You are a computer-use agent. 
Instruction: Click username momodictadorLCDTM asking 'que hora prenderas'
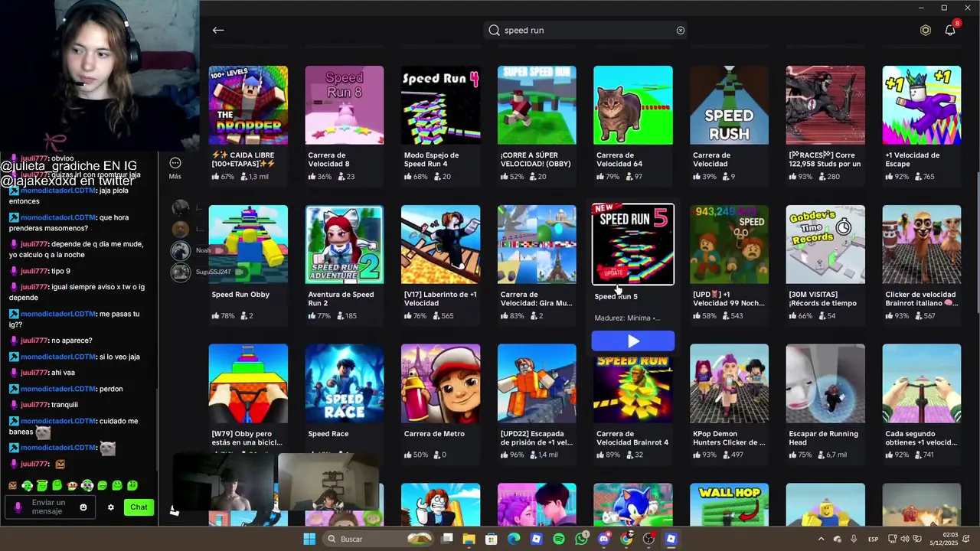click(58, 217)
